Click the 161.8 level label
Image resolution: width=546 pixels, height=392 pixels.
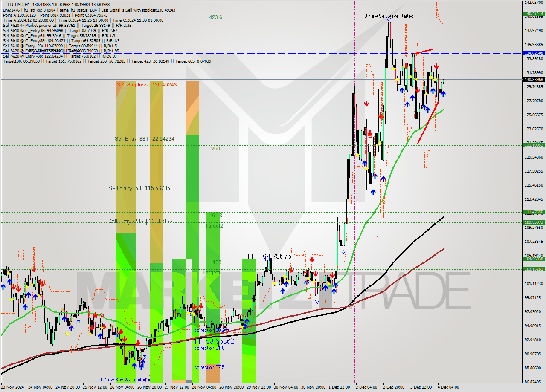click(215, 216)
